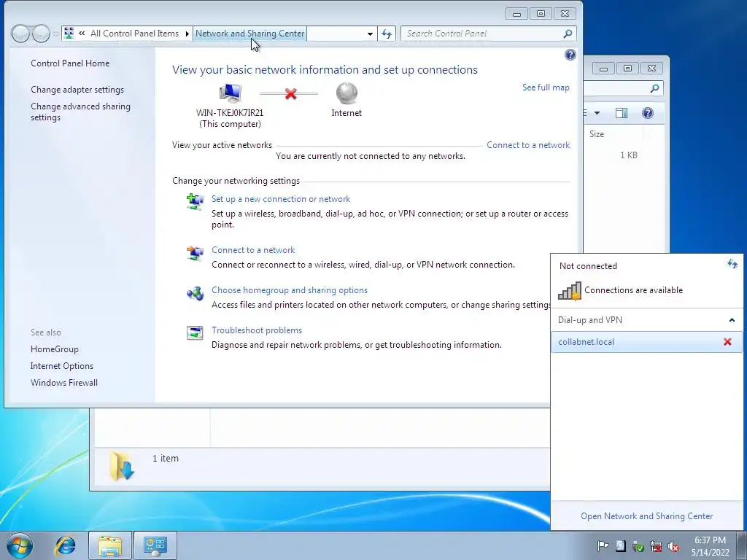Launch Internet Explorer from taskbar

pyautogui.click(x=65, y=545)
